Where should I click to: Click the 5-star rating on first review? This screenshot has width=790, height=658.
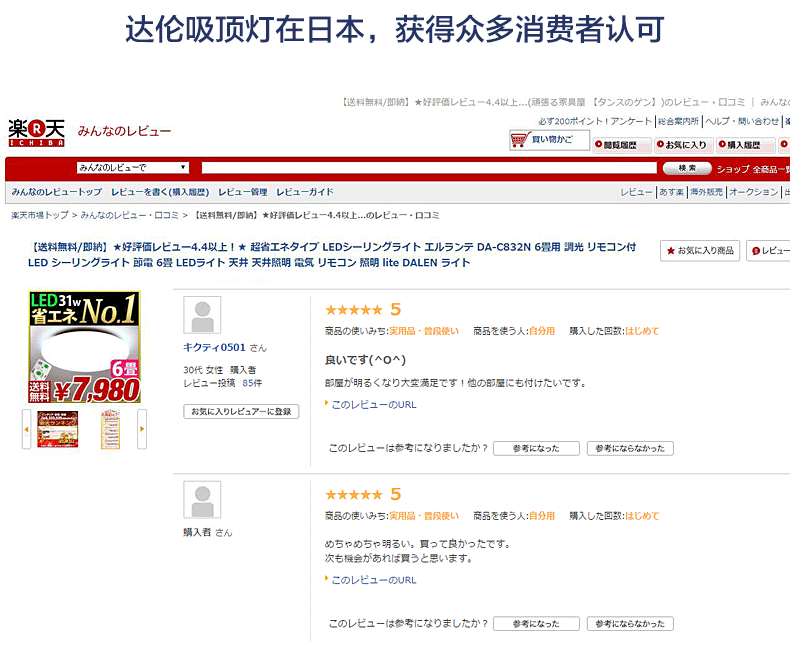[354, 310]
